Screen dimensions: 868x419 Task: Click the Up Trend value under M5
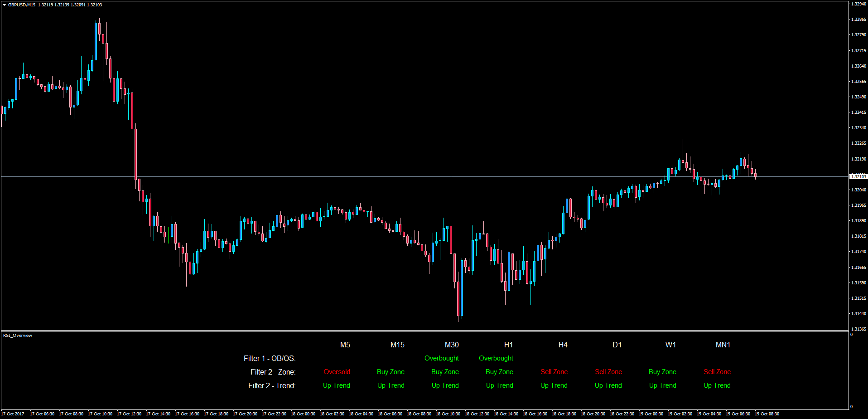point(337,385)
